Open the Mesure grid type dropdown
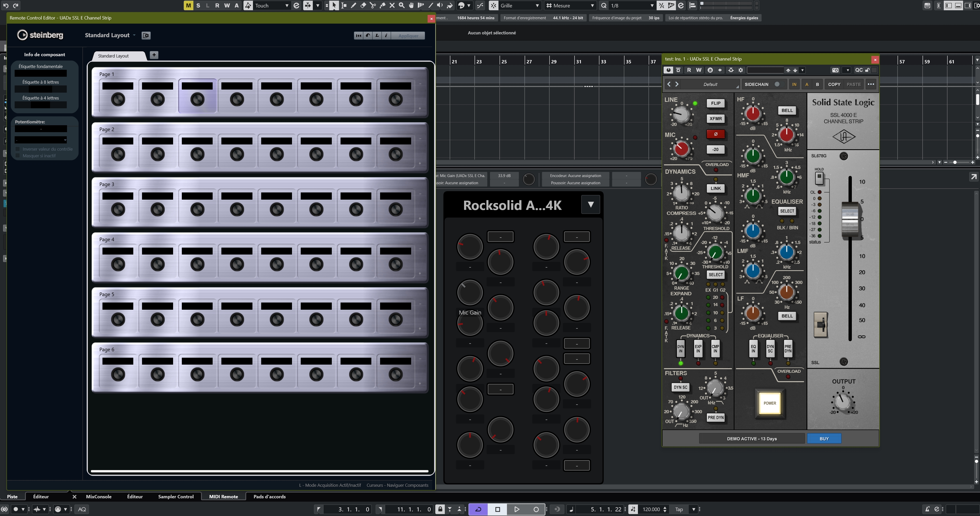This screenshot has height=516, width=980. point(571,5)
